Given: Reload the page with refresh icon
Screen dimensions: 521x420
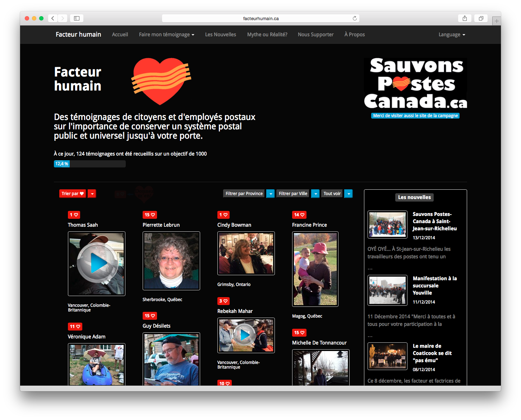Looking at the screenshot, I should click(x=355, y=18).
